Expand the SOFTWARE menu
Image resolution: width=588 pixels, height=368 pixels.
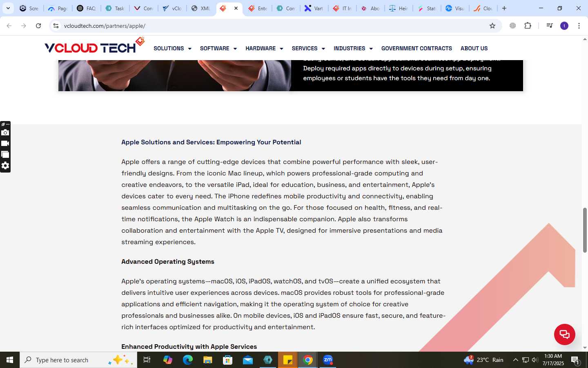tap(218, 48)
